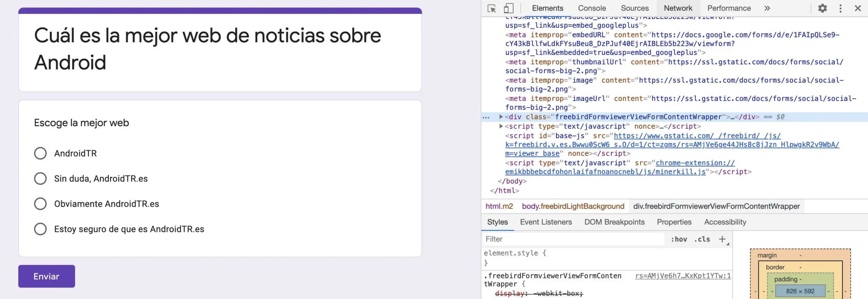The width and height of the screenshot is (868, 299).
Task: Click the Styles Filter input field
Action: [x=573, y=239]
